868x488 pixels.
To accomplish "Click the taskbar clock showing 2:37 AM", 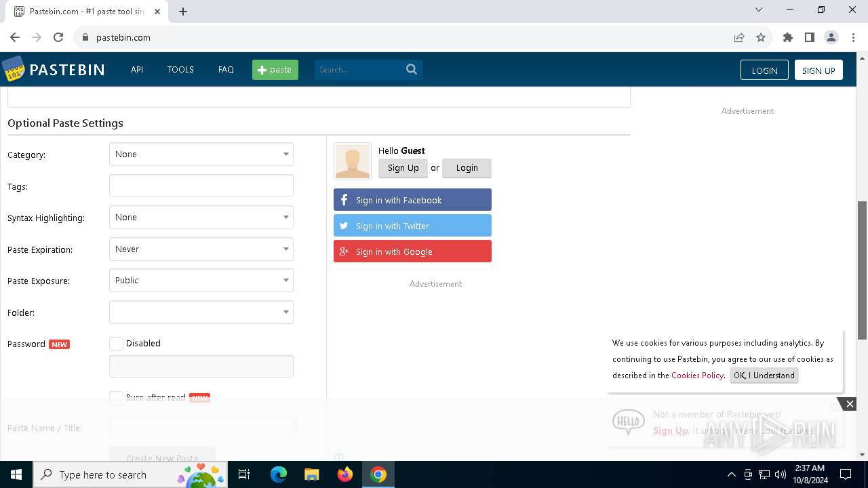I will pos(809,474).
